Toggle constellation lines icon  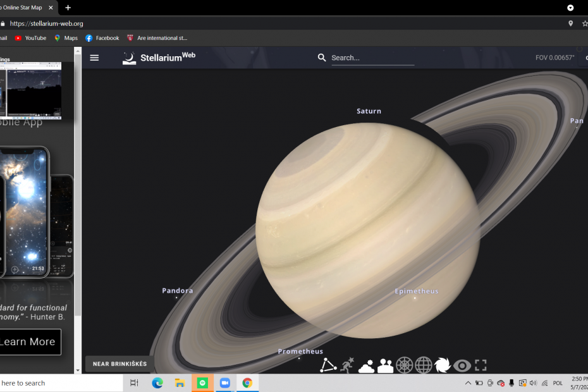(328, 365)
